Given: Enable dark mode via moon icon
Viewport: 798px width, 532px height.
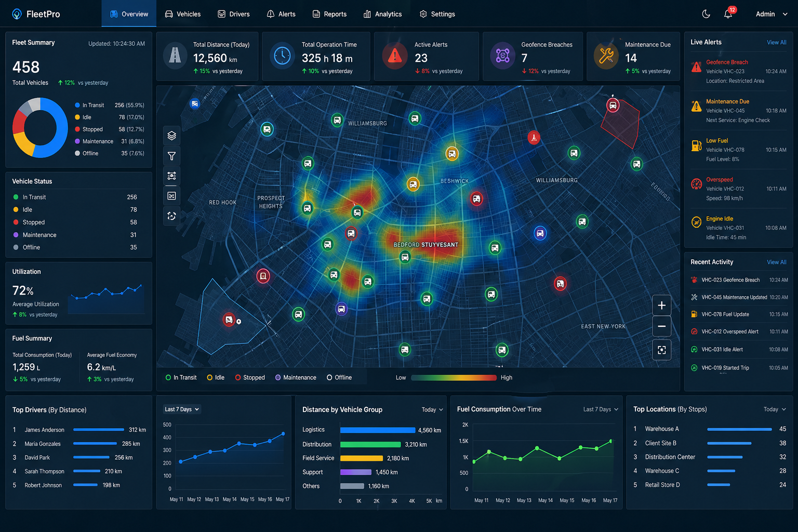Looking at the screenshot, I should coord(706,14).
